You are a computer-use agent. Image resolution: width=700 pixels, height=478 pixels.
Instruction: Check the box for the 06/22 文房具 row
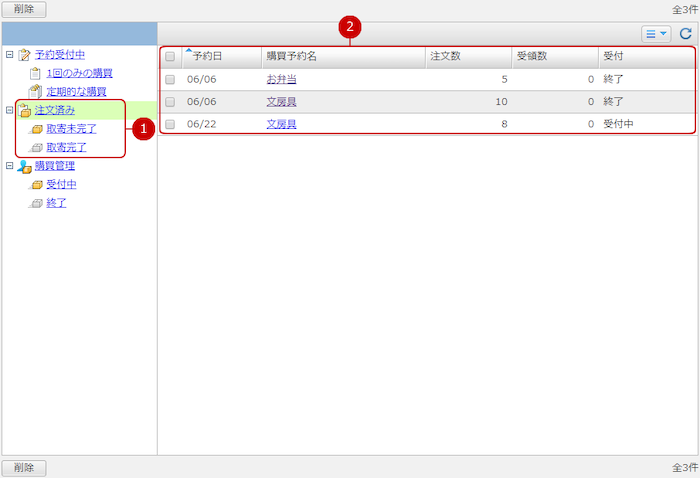pos(170,125)
